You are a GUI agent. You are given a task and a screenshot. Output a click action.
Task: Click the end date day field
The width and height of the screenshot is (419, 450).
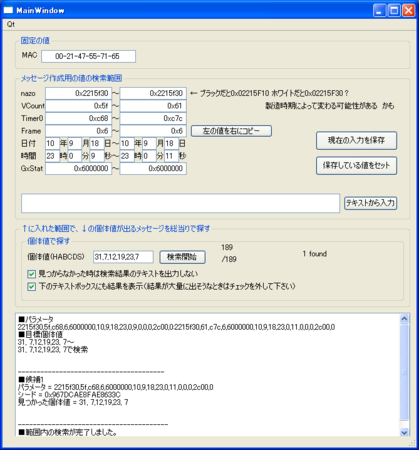[x=171, y=143]
